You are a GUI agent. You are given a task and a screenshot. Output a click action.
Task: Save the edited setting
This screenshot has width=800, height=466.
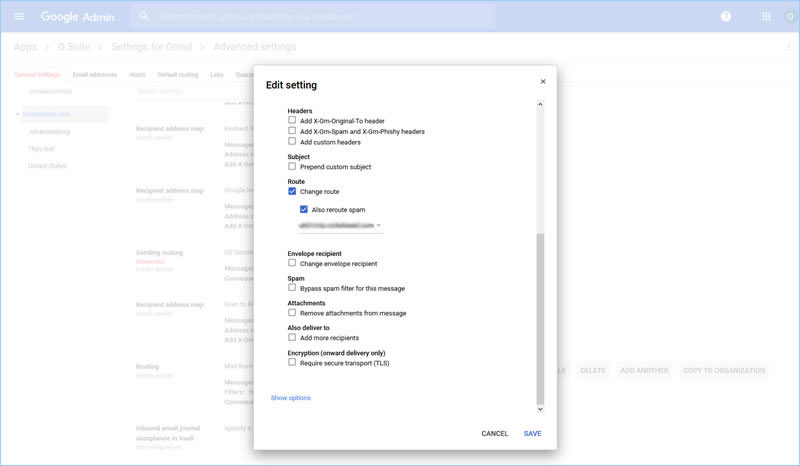coord(532,433)
